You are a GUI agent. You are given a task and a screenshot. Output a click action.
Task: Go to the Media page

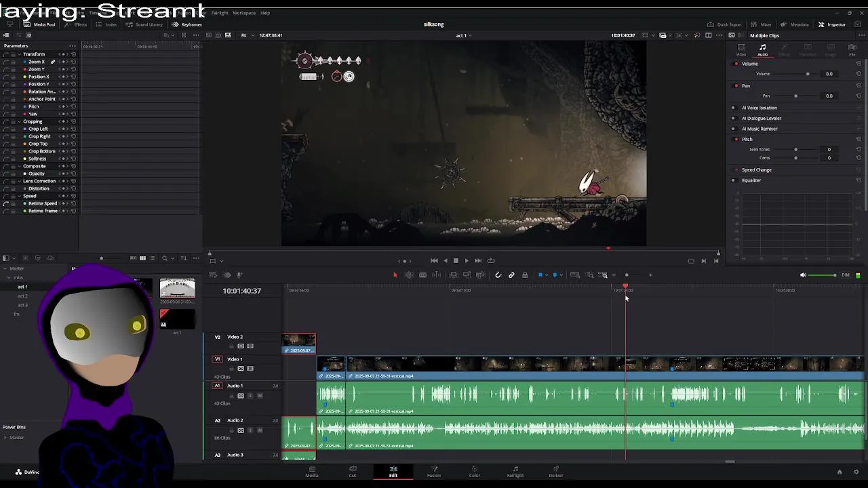point(312,472)
